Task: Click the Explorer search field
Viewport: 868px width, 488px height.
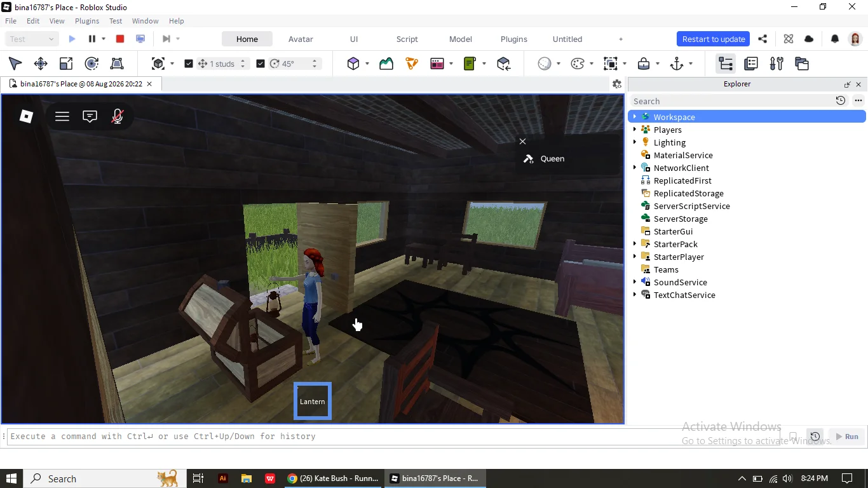Action: [x=731, y=101]
